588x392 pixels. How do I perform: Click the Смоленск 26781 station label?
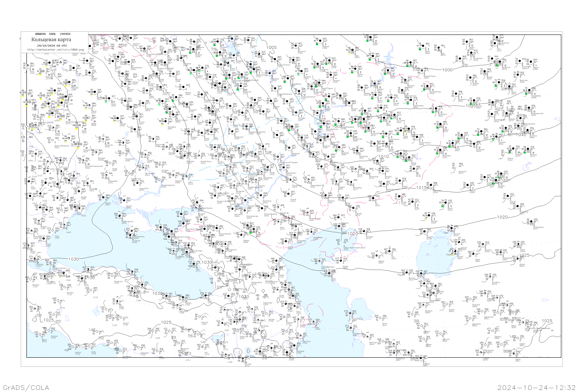click(x=166, y=93)
